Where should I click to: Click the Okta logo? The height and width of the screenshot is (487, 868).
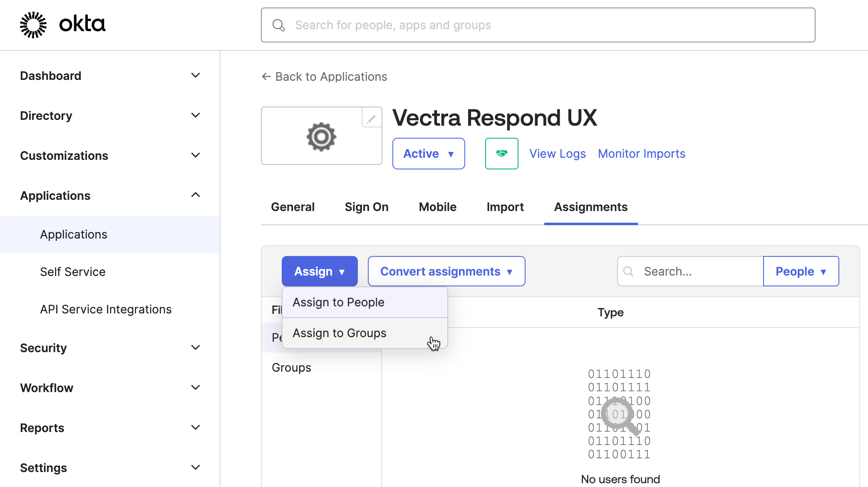click(x=62, y=24)
